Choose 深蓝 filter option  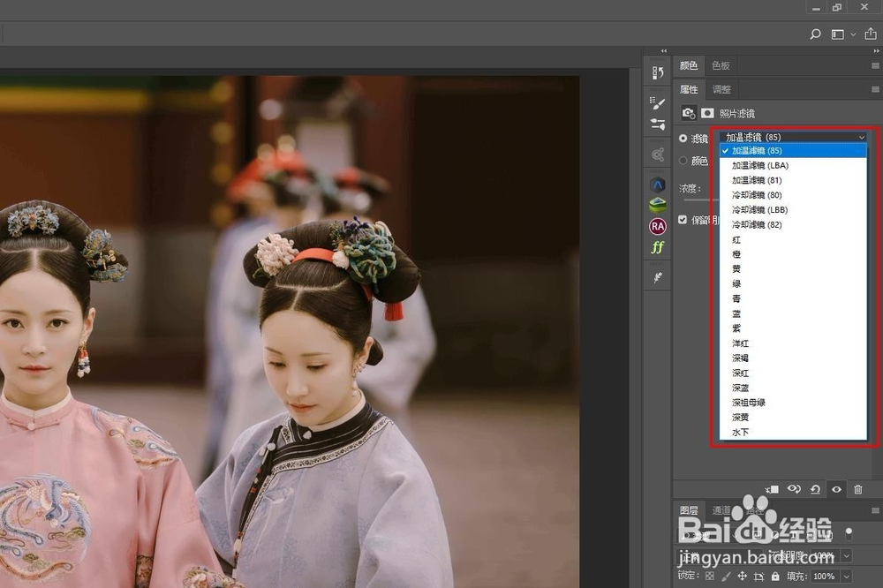pyautogui.click(x=793, y=388)
